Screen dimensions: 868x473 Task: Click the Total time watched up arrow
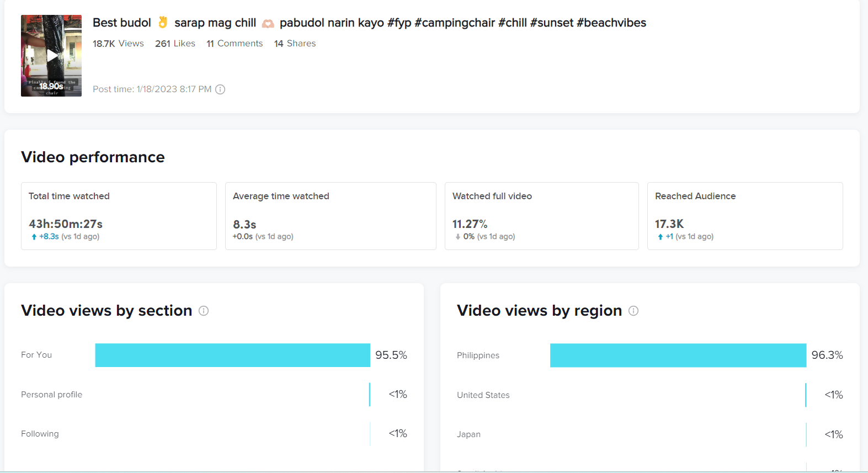tap(34, 237)
